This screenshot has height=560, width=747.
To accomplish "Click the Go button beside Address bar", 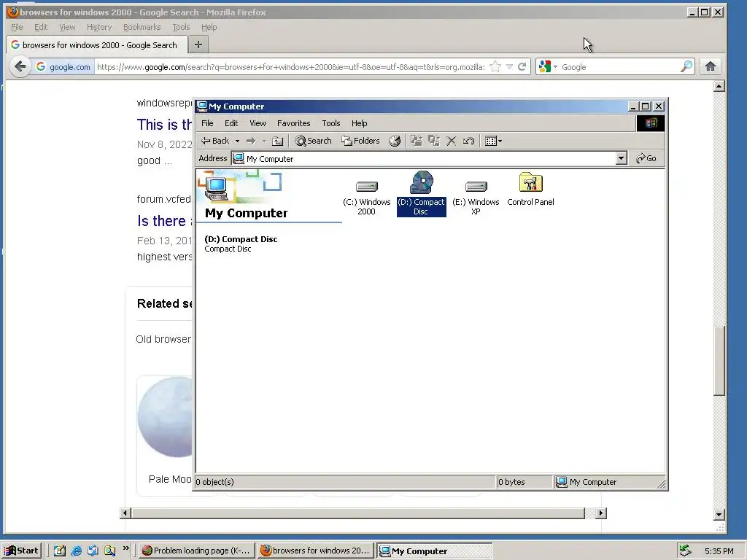I will pos(646,158).
